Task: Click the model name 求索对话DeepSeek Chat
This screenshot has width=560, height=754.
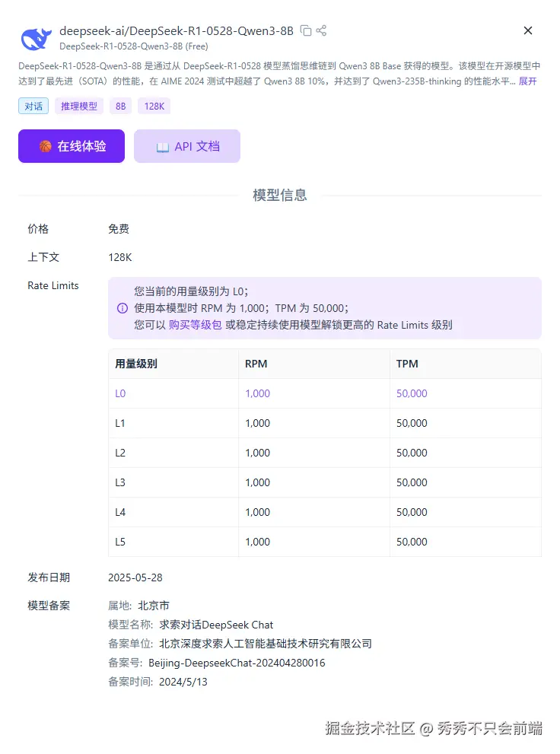Action: click(216, 625)
